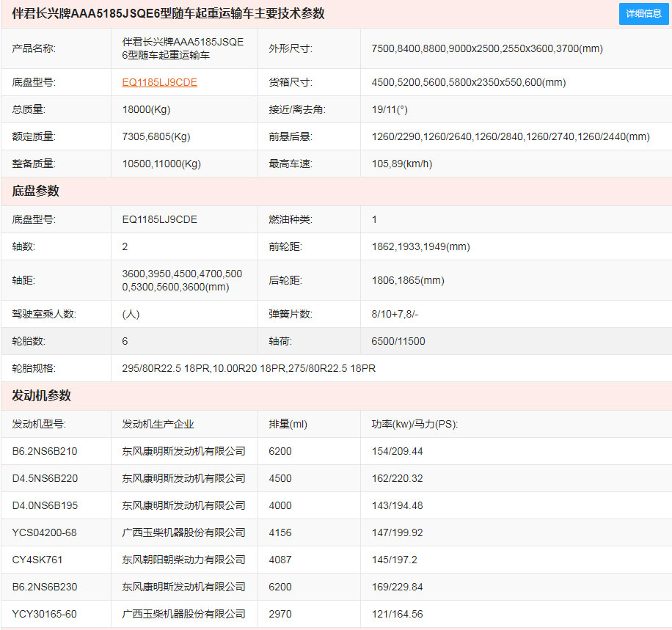Click power value 162/220.32

tap(398, 478)
